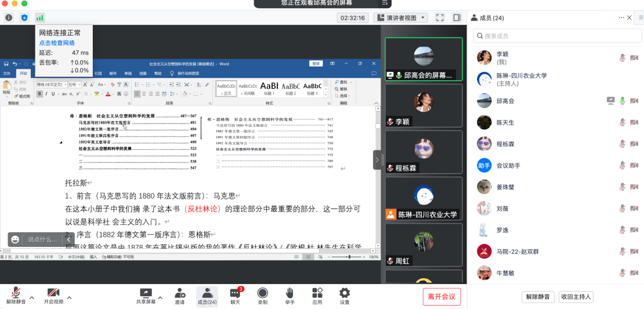This screenshot has height=309, width=644.
Task: Unmute microphone via 解除静音
Action: [x=17, y=296]
